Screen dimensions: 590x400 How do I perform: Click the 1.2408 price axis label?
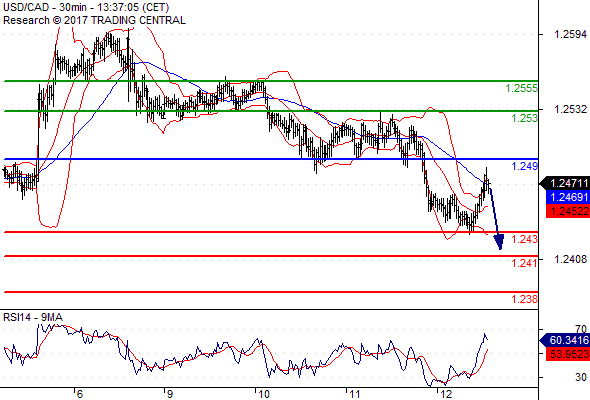pyautogui.click(x=570, y=259)
